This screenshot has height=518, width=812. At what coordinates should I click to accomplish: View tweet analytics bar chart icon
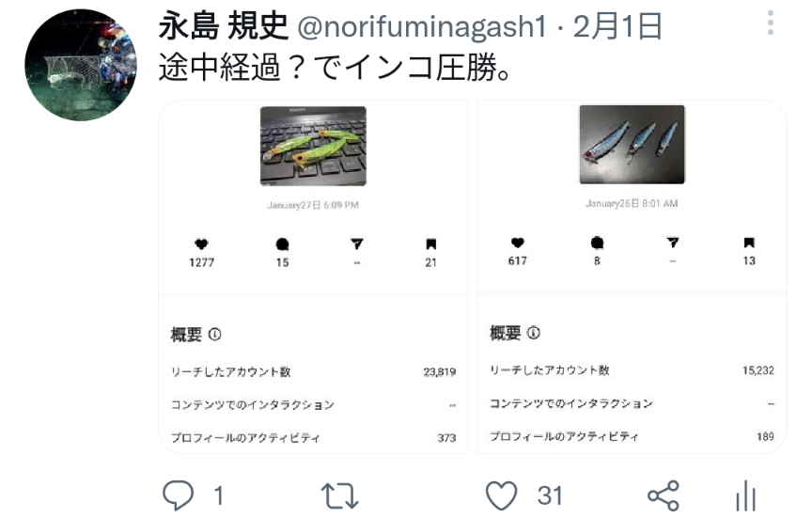[x=745, y=495]
